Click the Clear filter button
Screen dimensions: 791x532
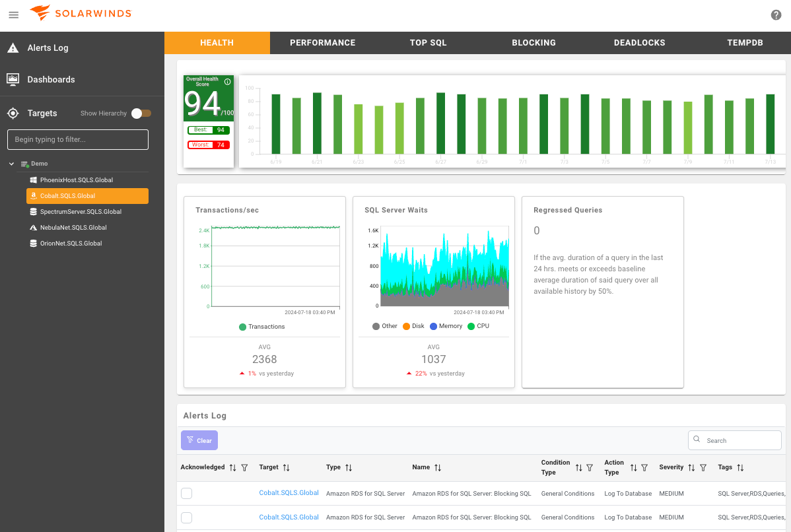tap(199, 440)
